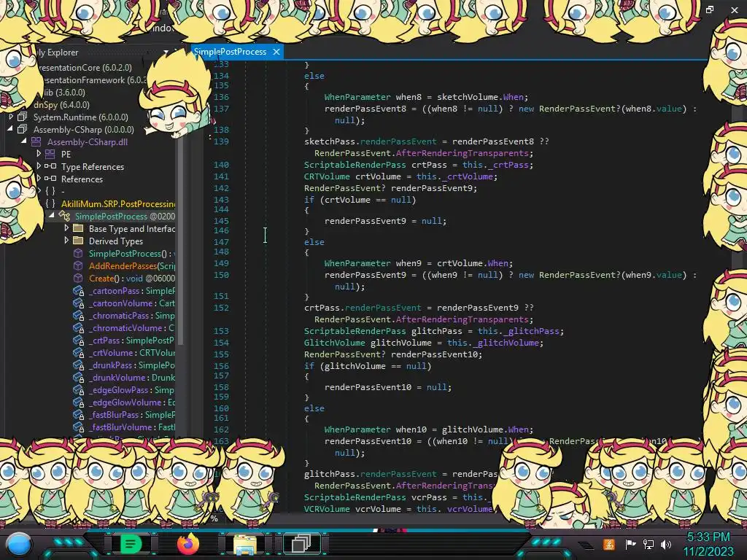Select the _fastBlurVolume field in tree
The width and height of the screenshot is (747, 560).
click(x=132, y=427)
